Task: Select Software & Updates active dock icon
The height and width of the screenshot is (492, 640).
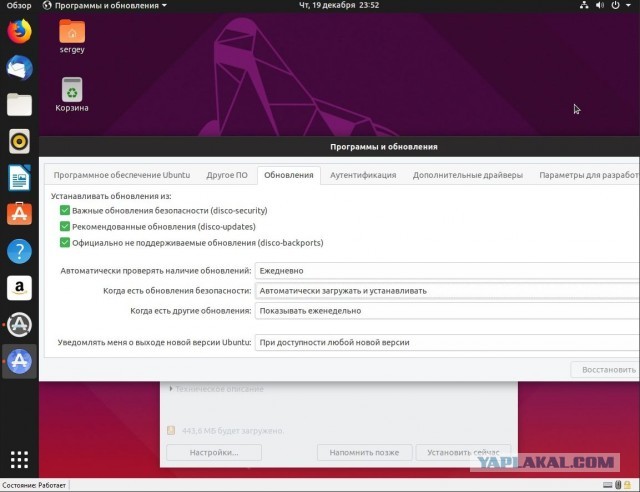Action: click(x=19, y=361)
